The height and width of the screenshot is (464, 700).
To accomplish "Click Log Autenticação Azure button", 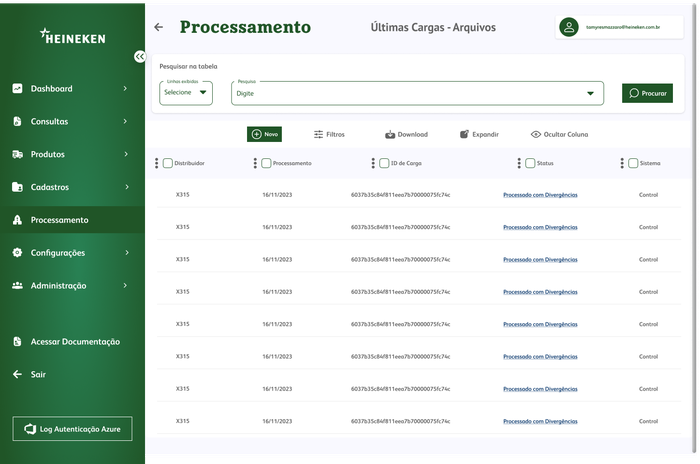I will [x=72, y=429].
